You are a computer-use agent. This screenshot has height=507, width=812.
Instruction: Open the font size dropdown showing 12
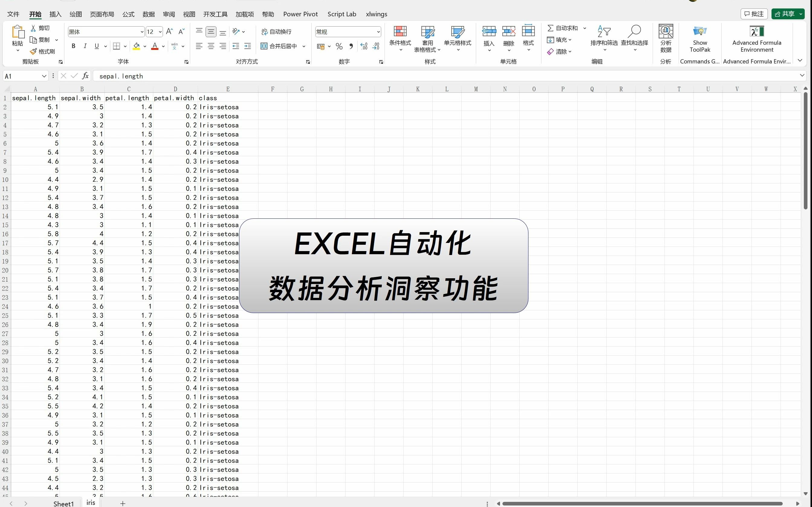160,32
